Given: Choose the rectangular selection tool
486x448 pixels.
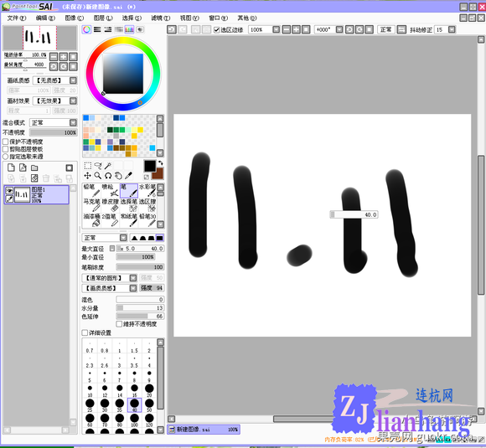Looking at the screenshot, I should click(88, 166).
